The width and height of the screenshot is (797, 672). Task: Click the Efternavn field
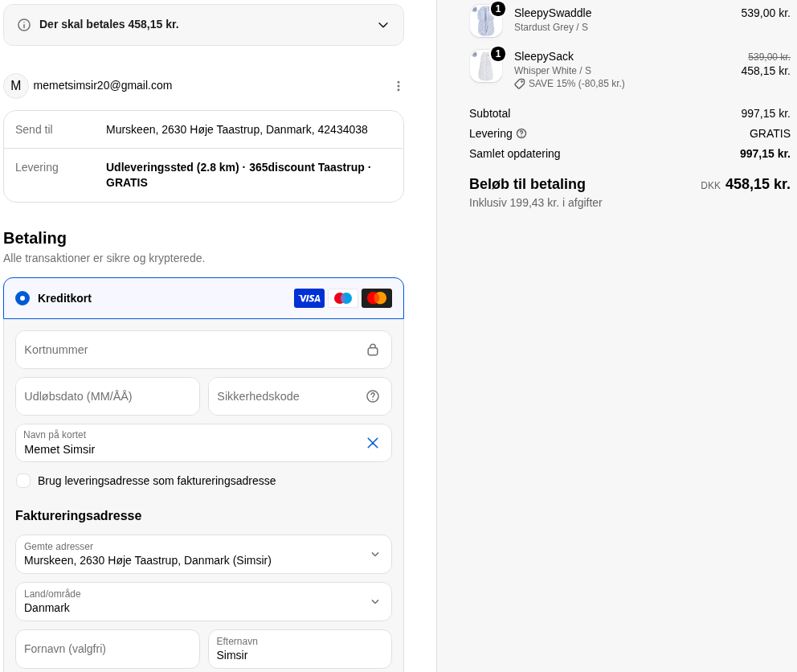point(300,649)
